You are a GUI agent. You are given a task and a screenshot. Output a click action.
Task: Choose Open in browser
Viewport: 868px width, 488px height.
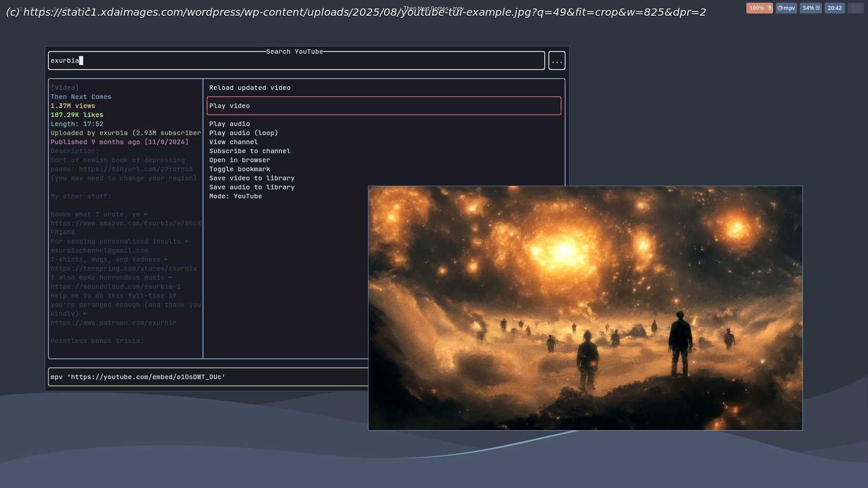coord(239,160)
